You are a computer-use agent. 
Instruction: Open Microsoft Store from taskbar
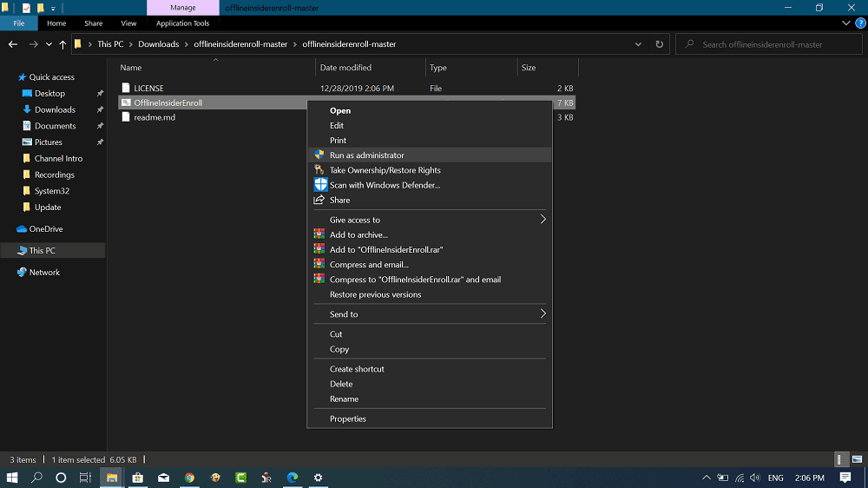(137, 478)
